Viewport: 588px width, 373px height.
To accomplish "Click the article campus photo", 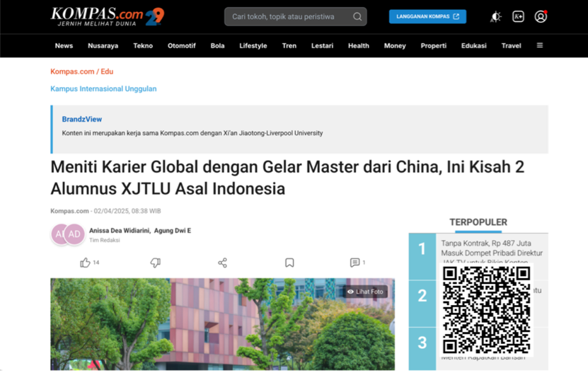I will tap(222, 324).
